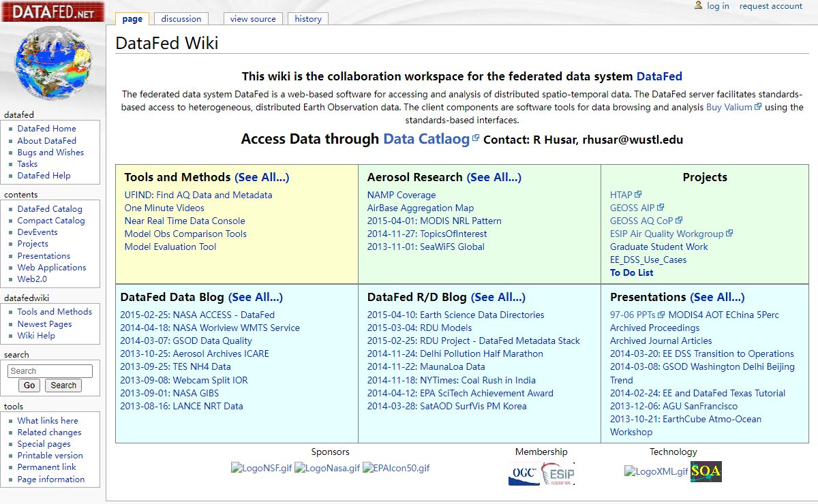The height and width of the screenshot is (504, 818).
Task: Open the One Minute Videos link
Action: click(x=164, y=208)
